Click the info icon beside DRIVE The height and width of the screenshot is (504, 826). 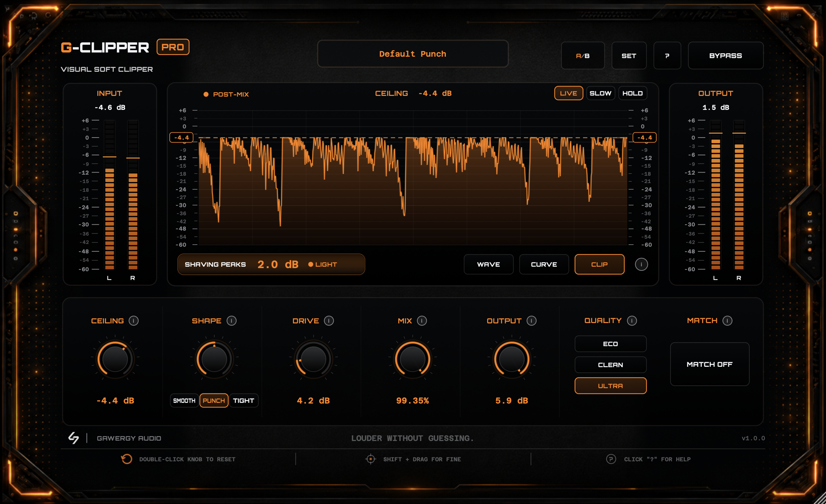pos(329,321)
